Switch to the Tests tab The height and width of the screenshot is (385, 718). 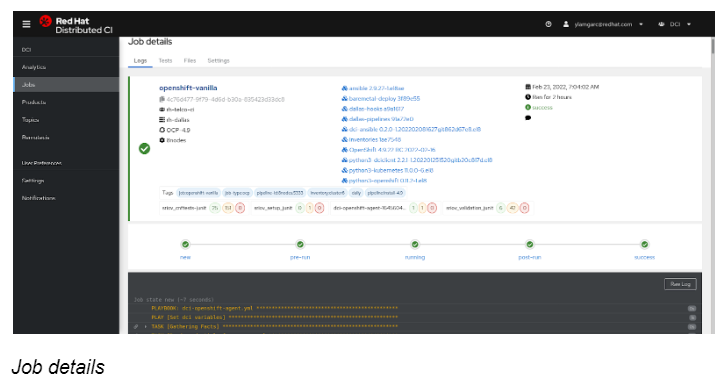[x=165, y=61]
